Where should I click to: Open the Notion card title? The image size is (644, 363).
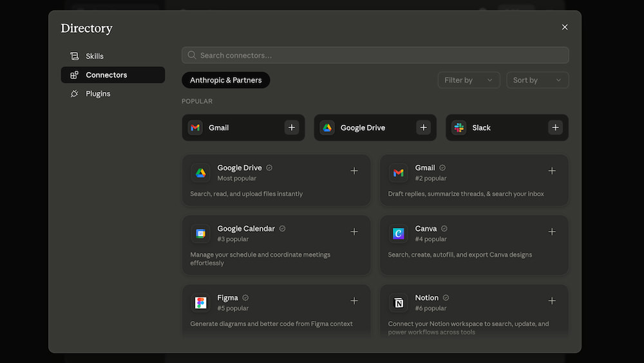click(x=427, y=298)
